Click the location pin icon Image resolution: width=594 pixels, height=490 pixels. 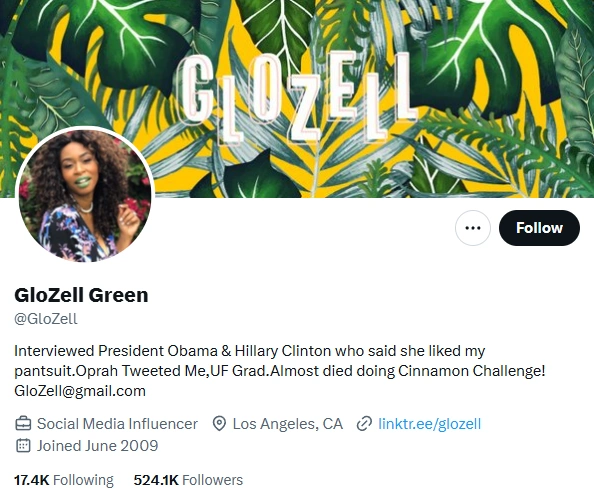tap(219, 423)
